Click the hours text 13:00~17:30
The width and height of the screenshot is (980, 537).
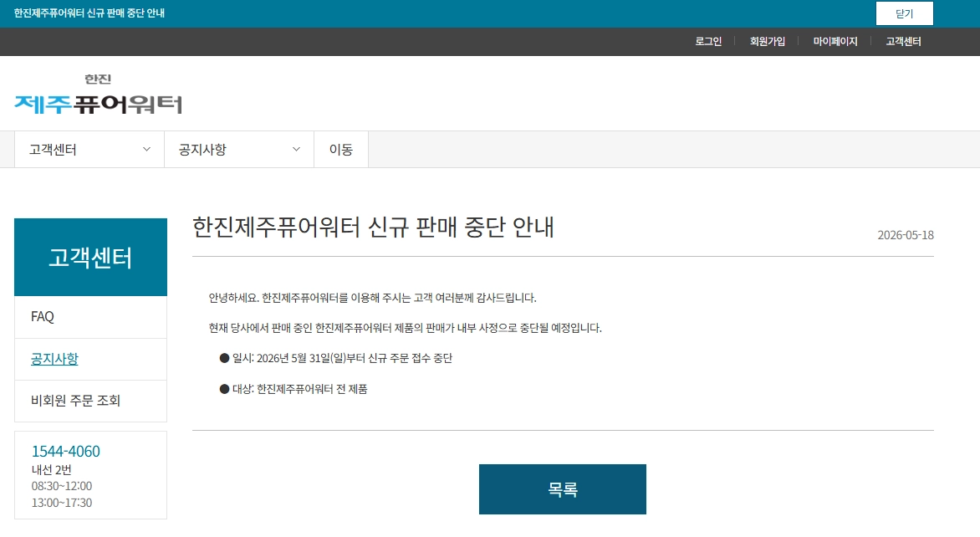(x=62, y=503)
